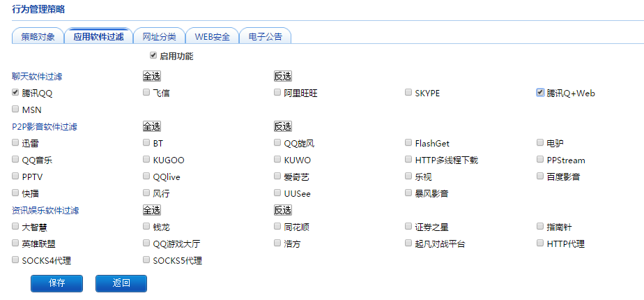The height and width of the screenshot is (300, 644).
Task: Switch to the 网址分类 tab
Action: [x=160, y=36]
